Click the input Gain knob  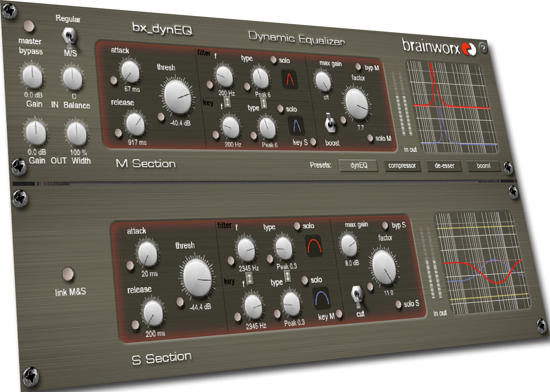pyautogui.click(x=32, y=77)
